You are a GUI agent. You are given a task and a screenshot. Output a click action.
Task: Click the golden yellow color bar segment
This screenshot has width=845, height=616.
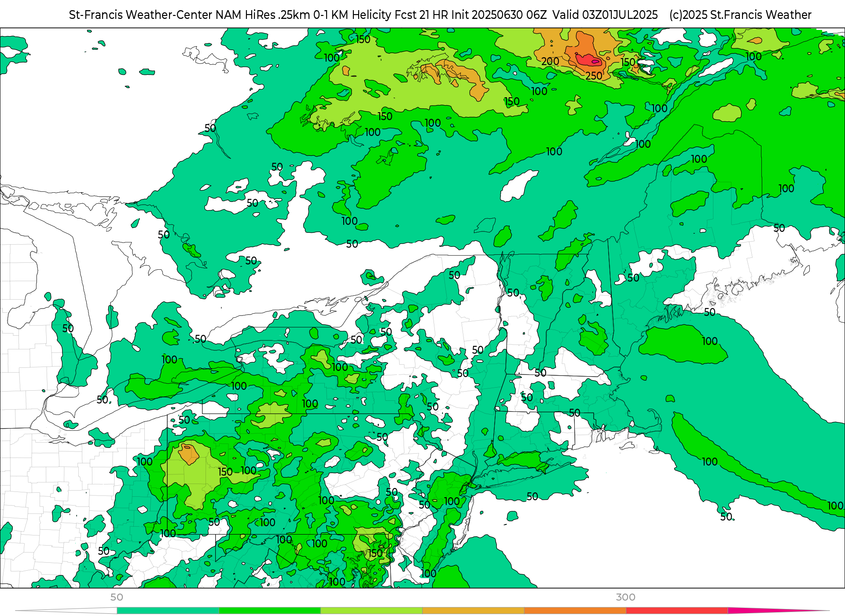[x=473, y=611]
